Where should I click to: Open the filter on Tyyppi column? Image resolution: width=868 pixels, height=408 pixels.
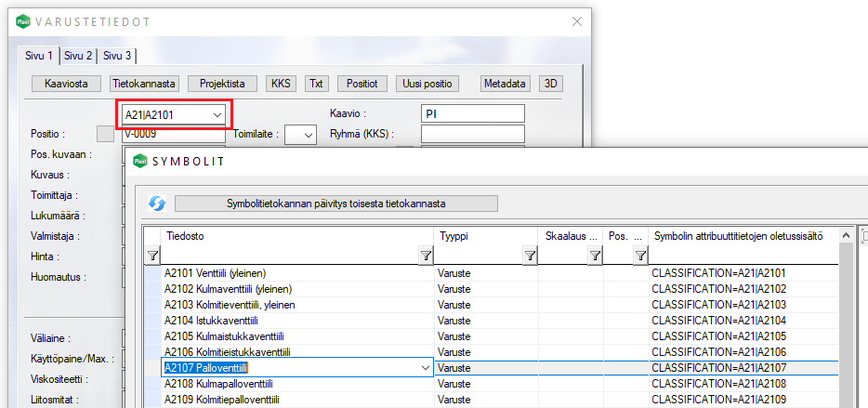pyautogui.click(x=529, y=255)
